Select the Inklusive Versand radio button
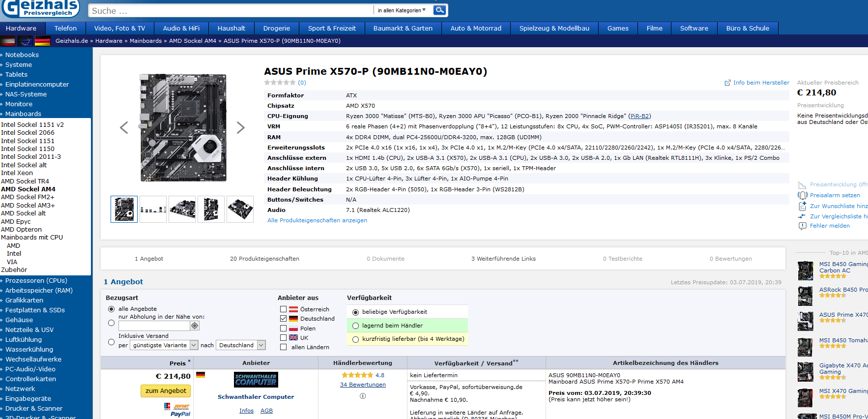 [x=111, y=342]
